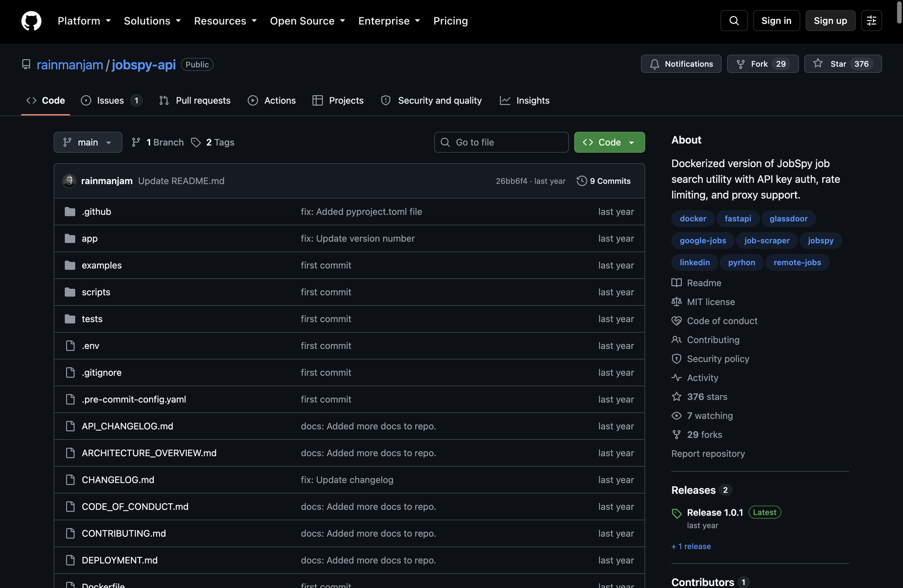Viewport: 903px width, 588px height.
Task: Expand the Open Source menu
Action: 308,21
